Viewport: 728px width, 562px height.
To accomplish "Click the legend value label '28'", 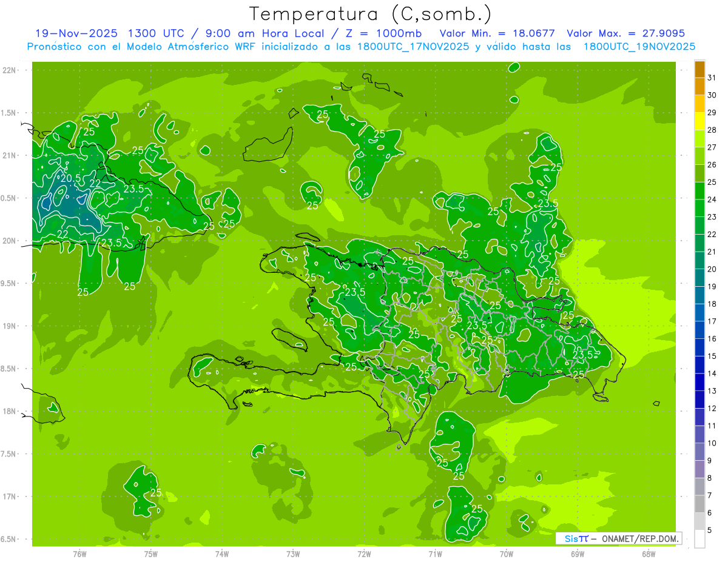I will click(712, 130).
